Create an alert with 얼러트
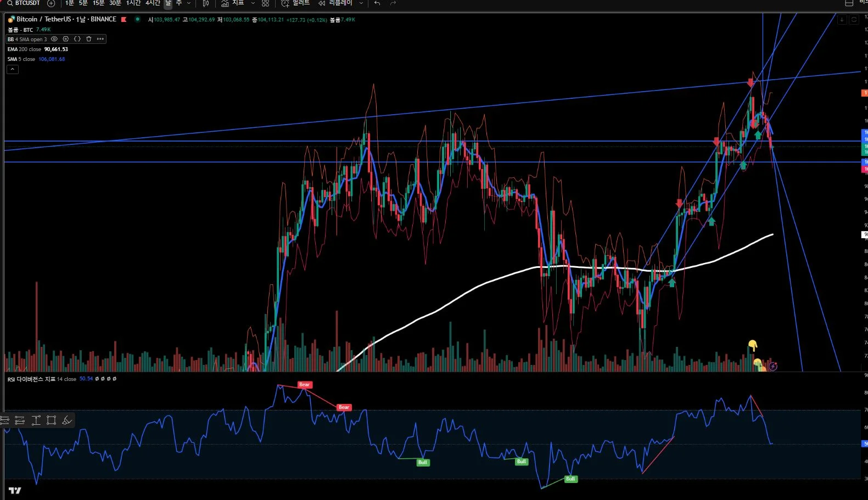 click(295, 3)
